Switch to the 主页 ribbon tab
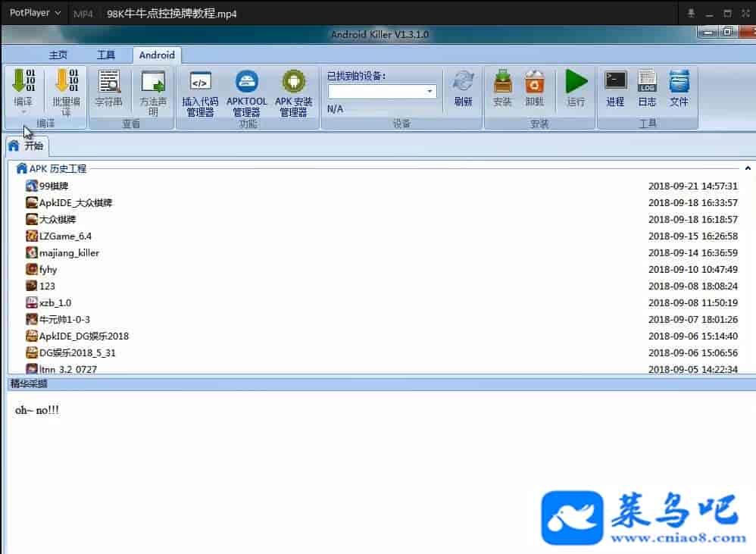This screenshot has width=756, height=554. coord(58,55)
